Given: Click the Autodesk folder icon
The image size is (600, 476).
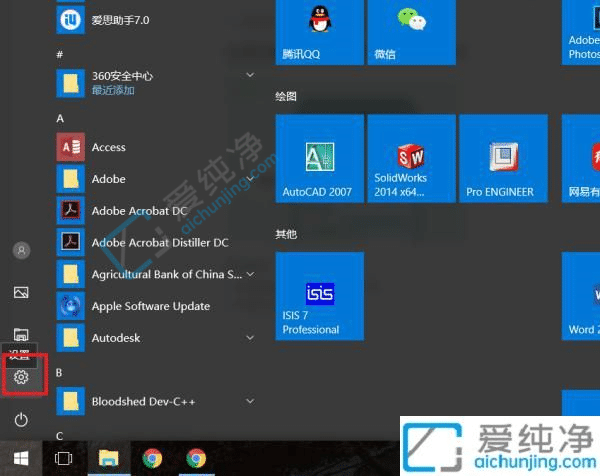Looking at the screenshot, I should tap(70, 338).
